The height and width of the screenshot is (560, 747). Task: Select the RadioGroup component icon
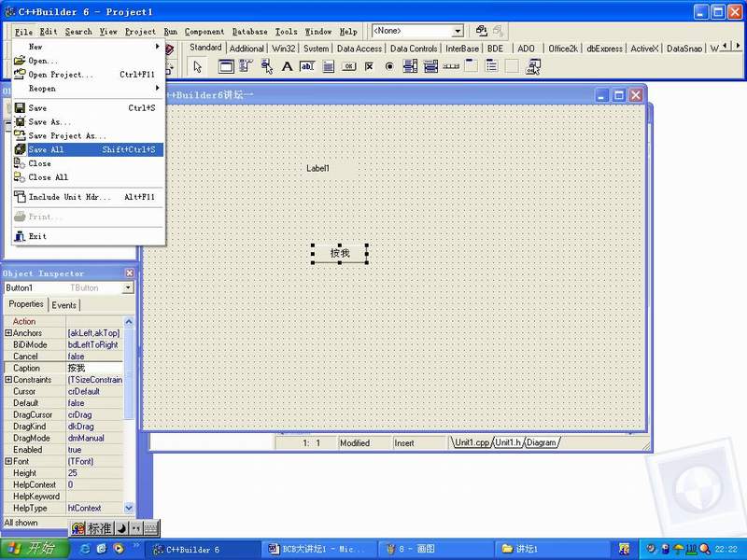pos(492,66)
